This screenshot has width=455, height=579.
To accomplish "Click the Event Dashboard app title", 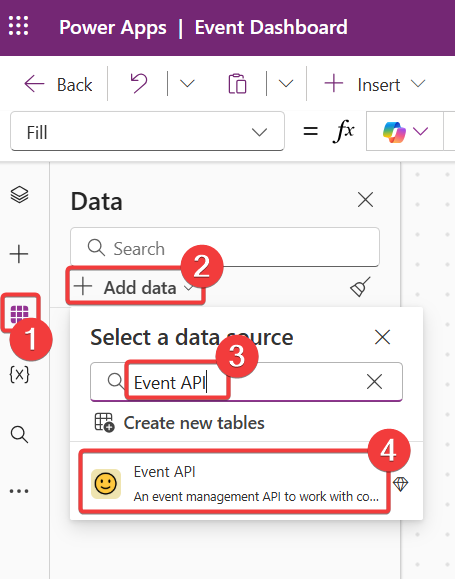I will tap(271, 27).
